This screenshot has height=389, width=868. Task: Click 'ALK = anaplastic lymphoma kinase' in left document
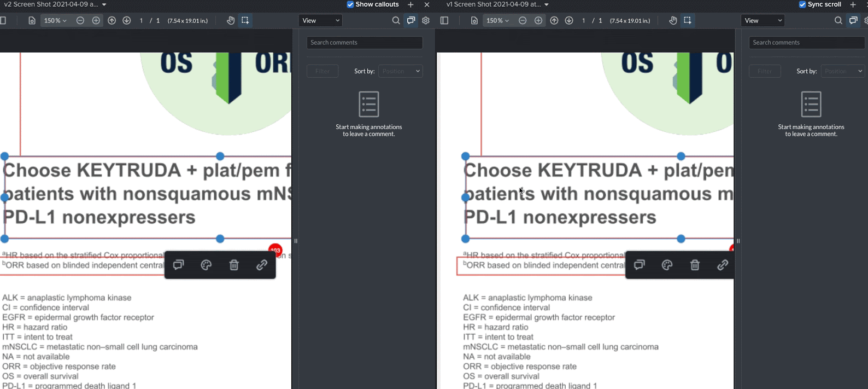tap(67, 298)
